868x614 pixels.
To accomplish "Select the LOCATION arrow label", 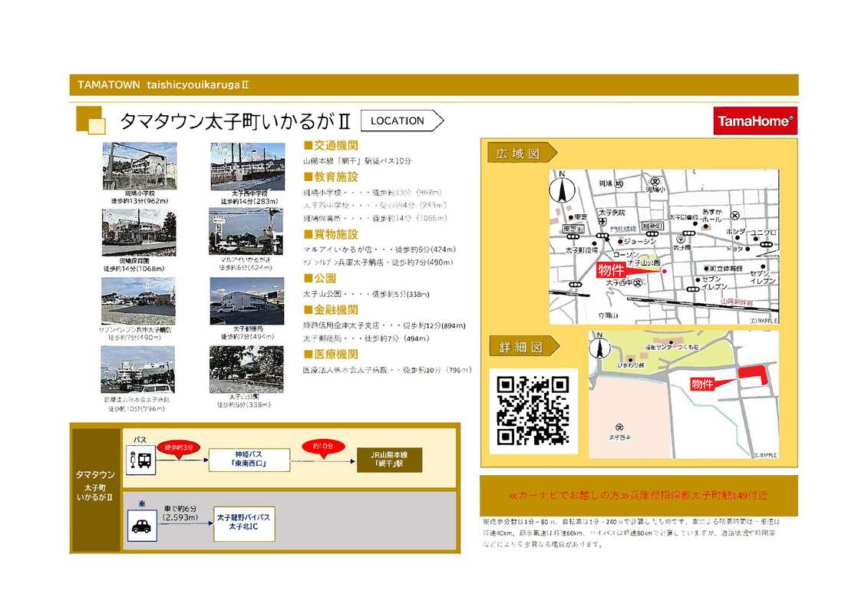I will pyautogui.click(x=401, y=120).
